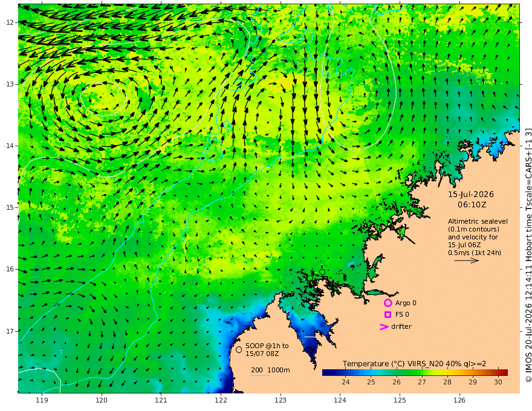Click the 'Altimetric sealevel' caption text
Image resolution: width=532 pixels, height=411 pixels.
point(478,221)
